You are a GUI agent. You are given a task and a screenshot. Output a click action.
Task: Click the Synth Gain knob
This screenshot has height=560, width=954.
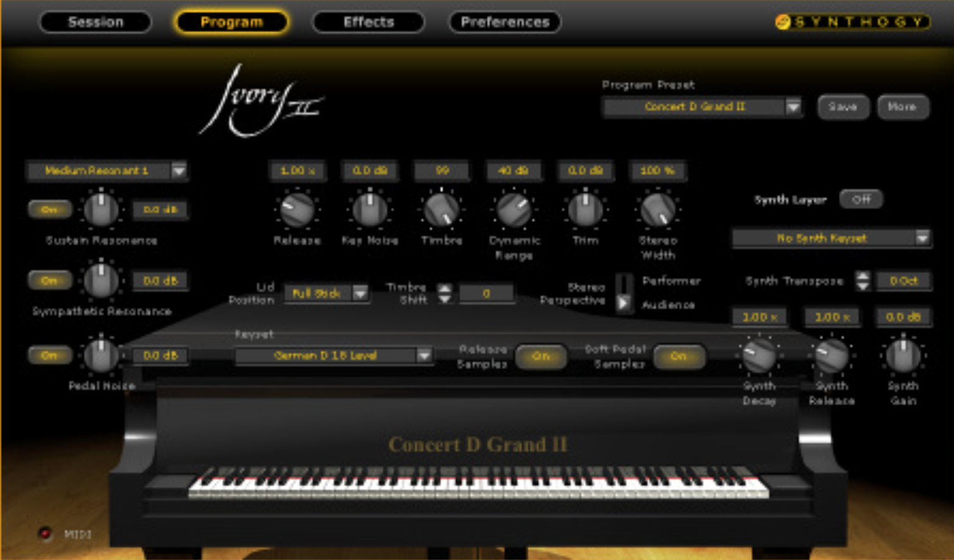[903, 355]
